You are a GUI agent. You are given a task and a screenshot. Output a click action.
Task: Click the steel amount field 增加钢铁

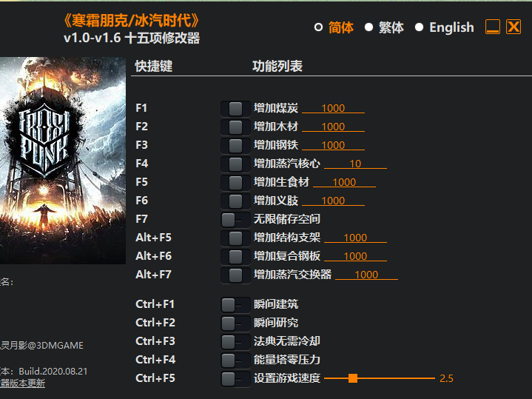(333, 145)
